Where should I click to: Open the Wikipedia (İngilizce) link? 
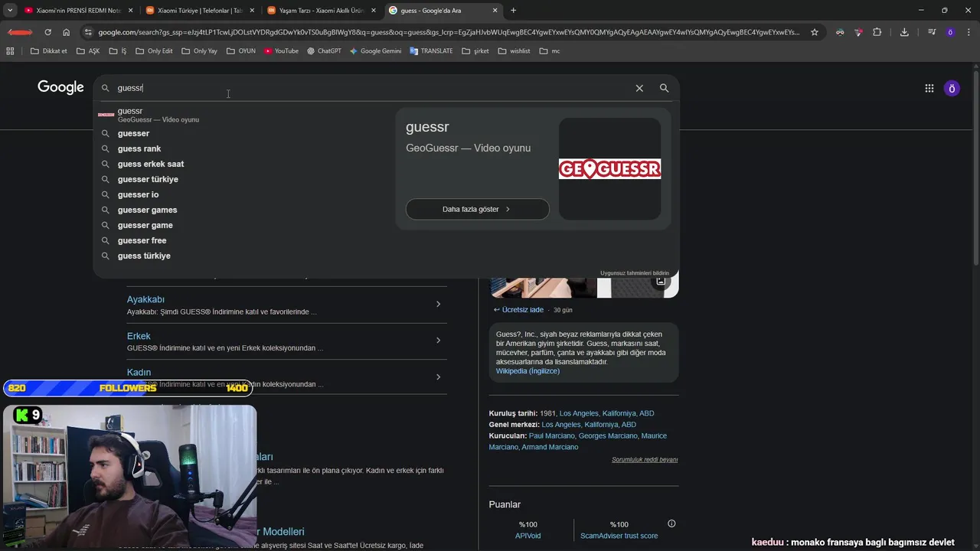click(x=528, y=371)
